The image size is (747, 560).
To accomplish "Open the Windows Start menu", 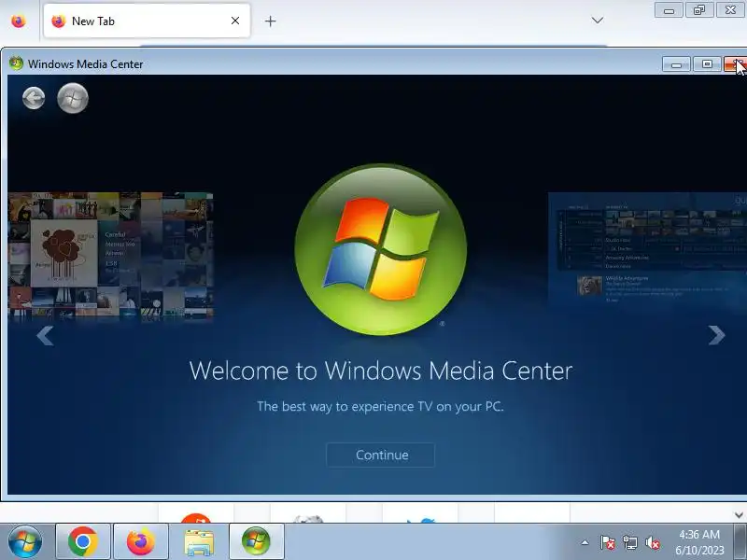I will (x=25, y=541).
